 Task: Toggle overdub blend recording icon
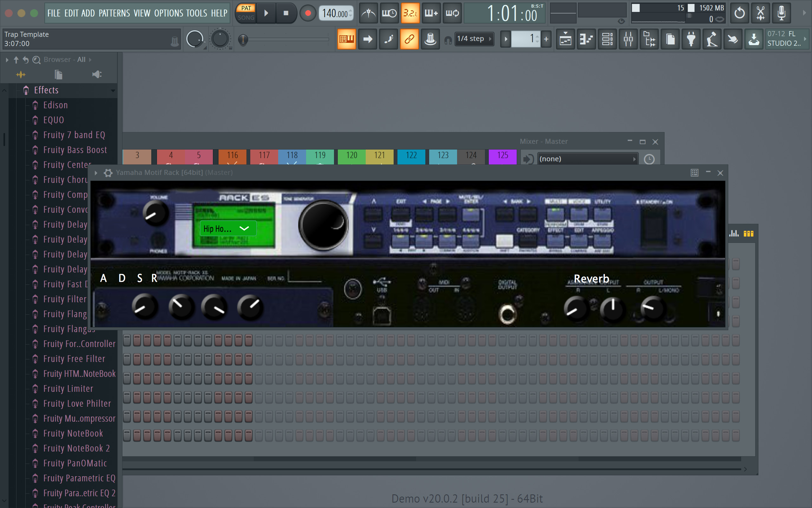point(431,13)
